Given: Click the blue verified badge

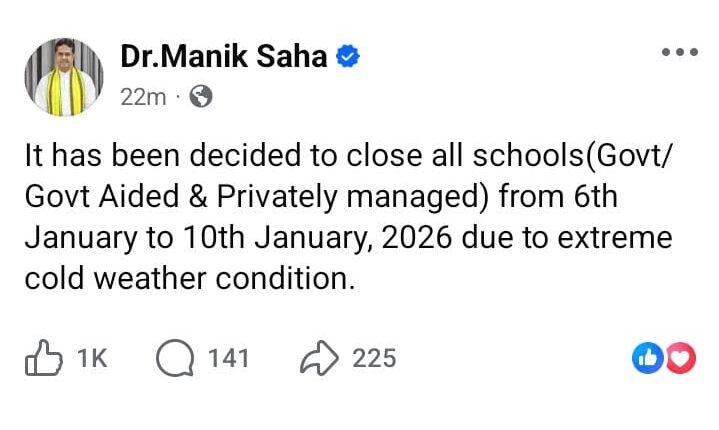Looking at the screenshot, I should click(347, 57).
